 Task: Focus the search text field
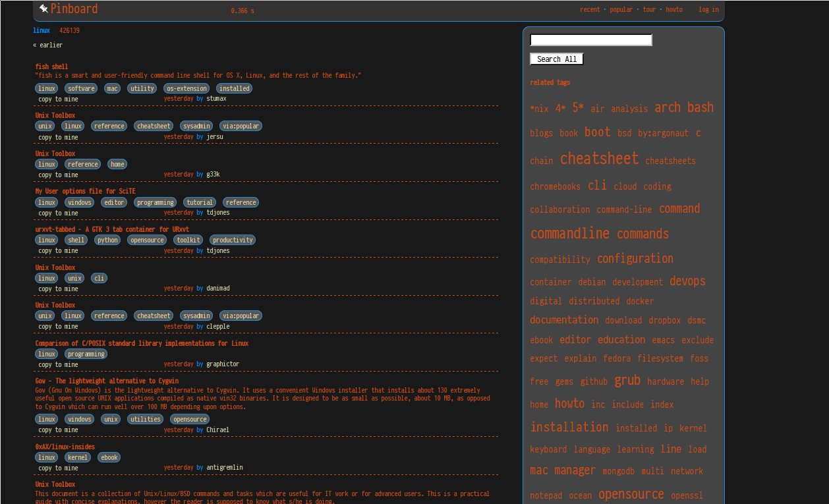coord(590,40)
